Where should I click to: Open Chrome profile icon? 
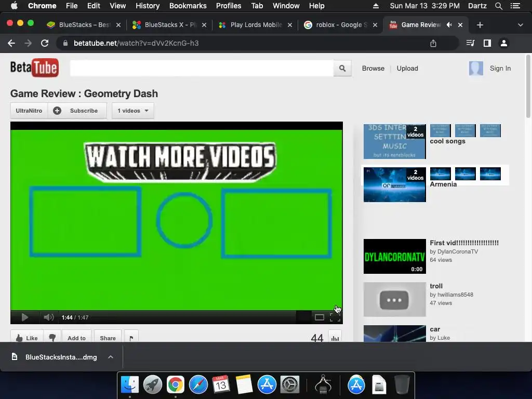coord(504,43)
